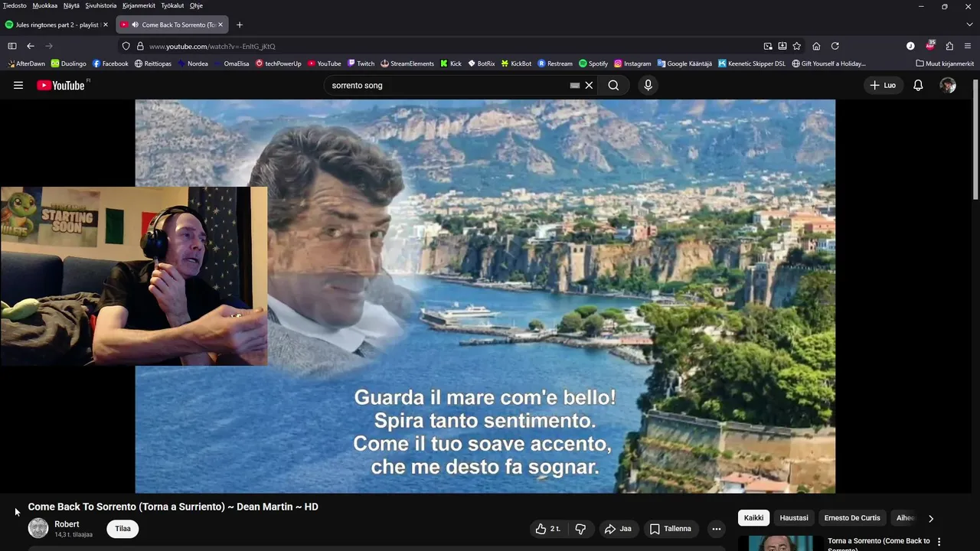Save the video with Tallenna
This screenshot has height=551, width=980.
click(670, 529)
